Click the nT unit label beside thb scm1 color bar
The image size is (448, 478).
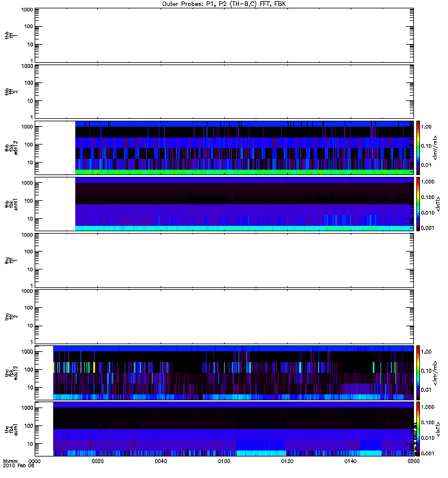point(438,204)
